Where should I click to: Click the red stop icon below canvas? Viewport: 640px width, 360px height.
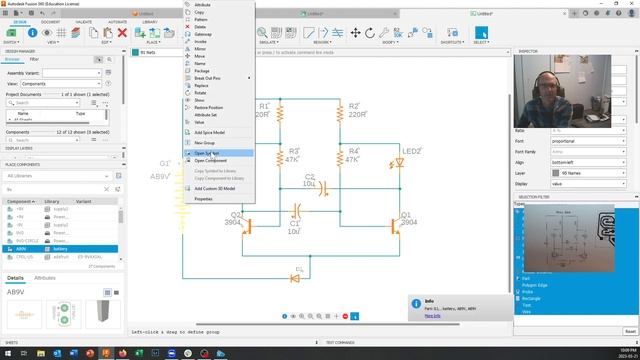345,316
